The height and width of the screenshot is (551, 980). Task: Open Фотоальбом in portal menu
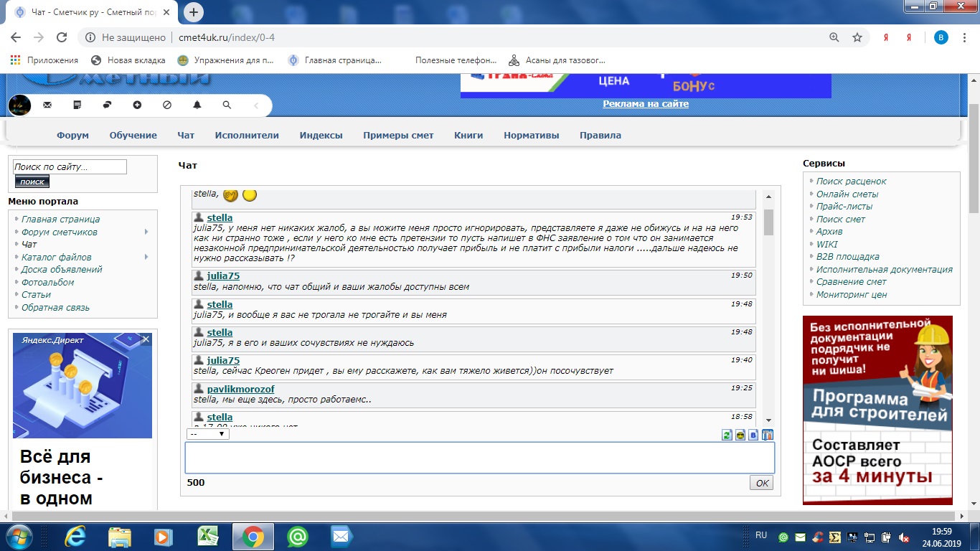pos(47,282)
